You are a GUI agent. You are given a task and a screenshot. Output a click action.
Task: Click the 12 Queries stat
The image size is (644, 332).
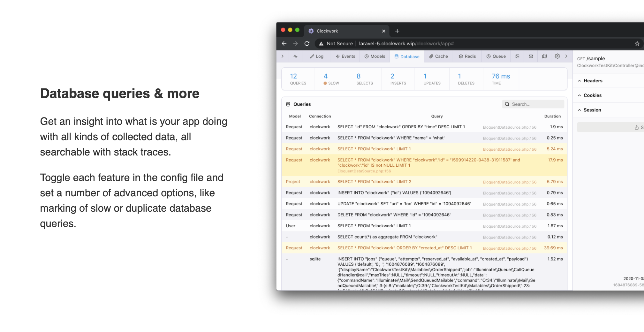pyautogui.click(x=298, y=79)
